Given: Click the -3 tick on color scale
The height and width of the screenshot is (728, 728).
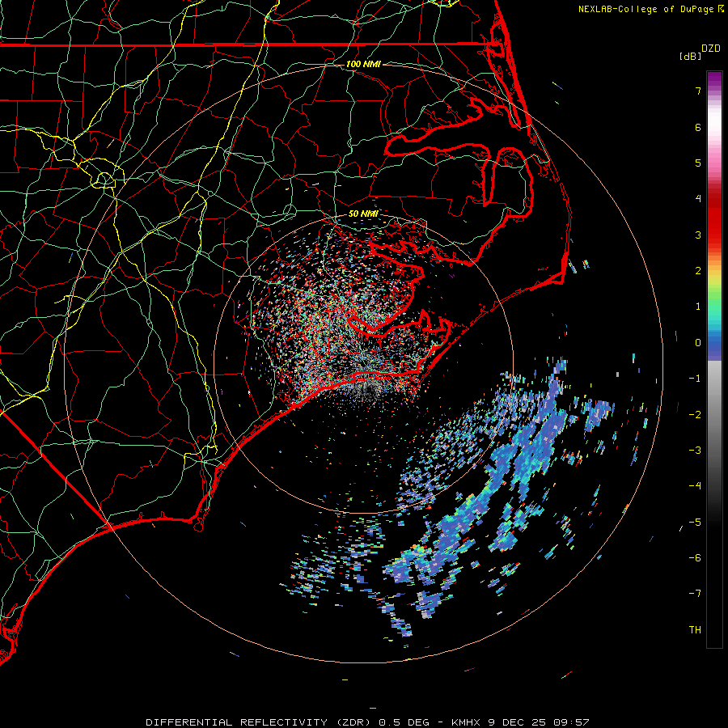Looking at the screenshot, I should click(x=695, y=451).
